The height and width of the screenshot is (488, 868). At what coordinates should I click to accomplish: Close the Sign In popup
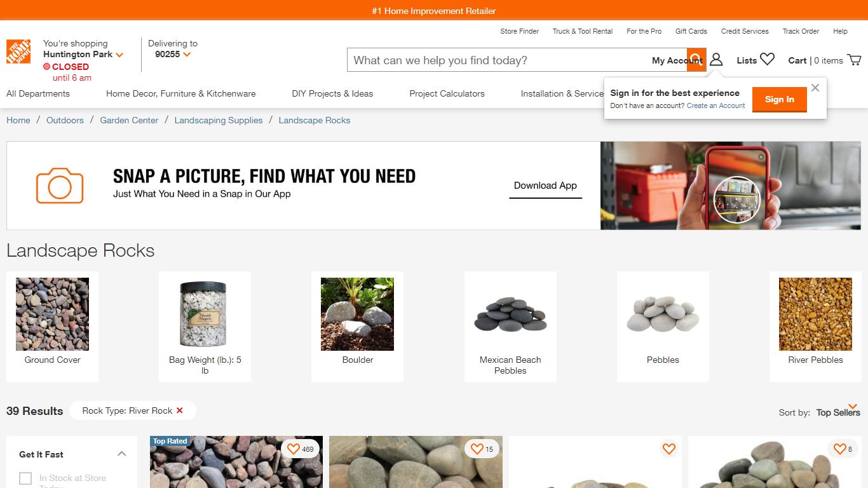point(815,88)
